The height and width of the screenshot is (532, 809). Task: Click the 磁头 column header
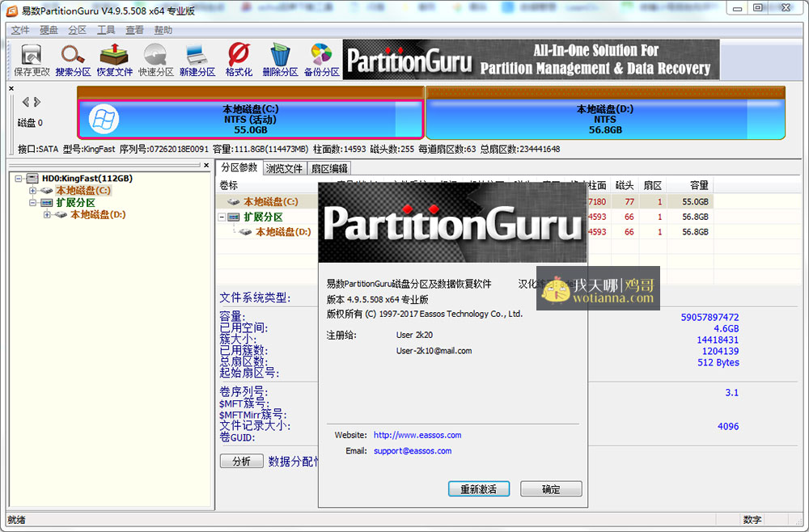(625, 186)
